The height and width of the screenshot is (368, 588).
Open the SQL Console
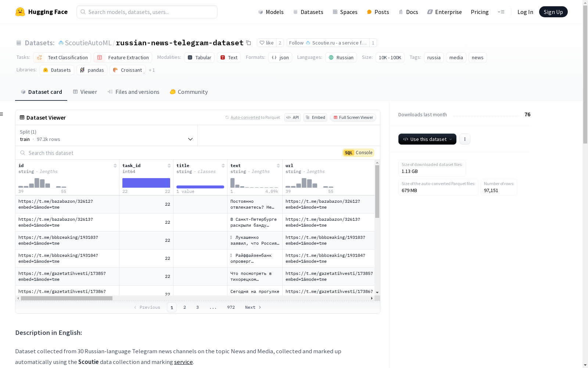pyautogui.click(x=358, y=153)
